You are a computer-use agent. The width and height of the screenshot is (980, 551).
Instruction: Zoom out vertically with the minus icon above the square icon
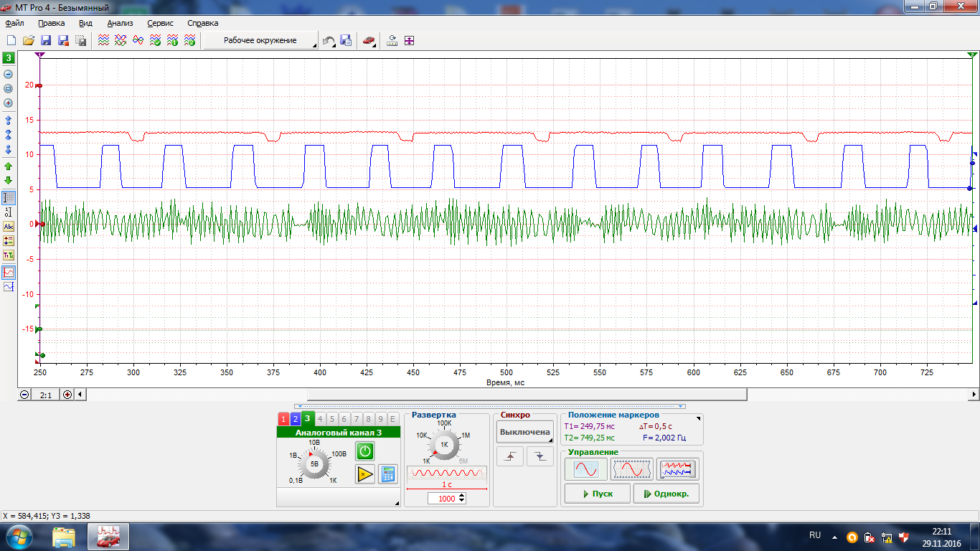(9, 75)
